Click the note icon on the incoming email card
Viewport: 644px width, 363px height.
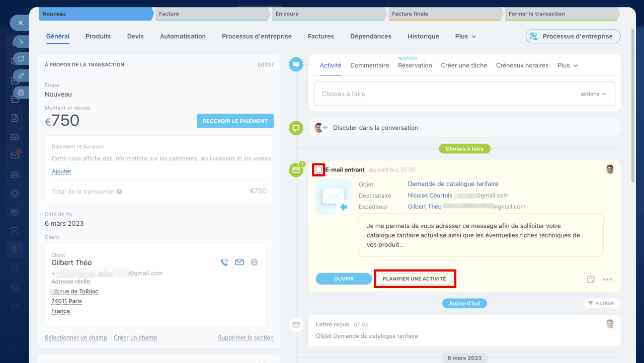[591, 280]
